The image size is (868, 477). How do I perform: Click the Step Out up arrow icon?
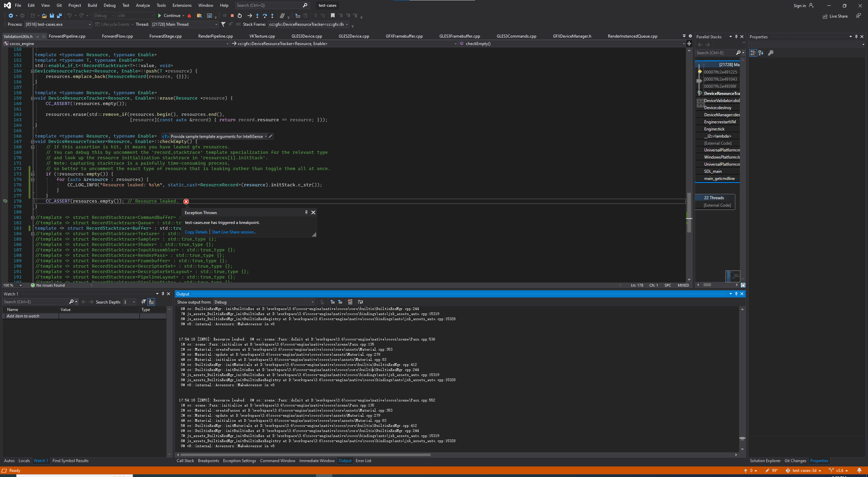pyautogui.click(x=272, y=16)
